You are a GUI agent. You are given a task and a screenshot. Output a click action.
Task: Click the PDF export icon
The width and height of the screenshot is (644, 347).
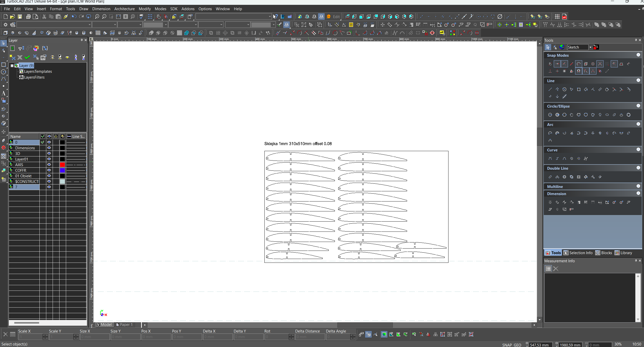(x=564, y=17)
